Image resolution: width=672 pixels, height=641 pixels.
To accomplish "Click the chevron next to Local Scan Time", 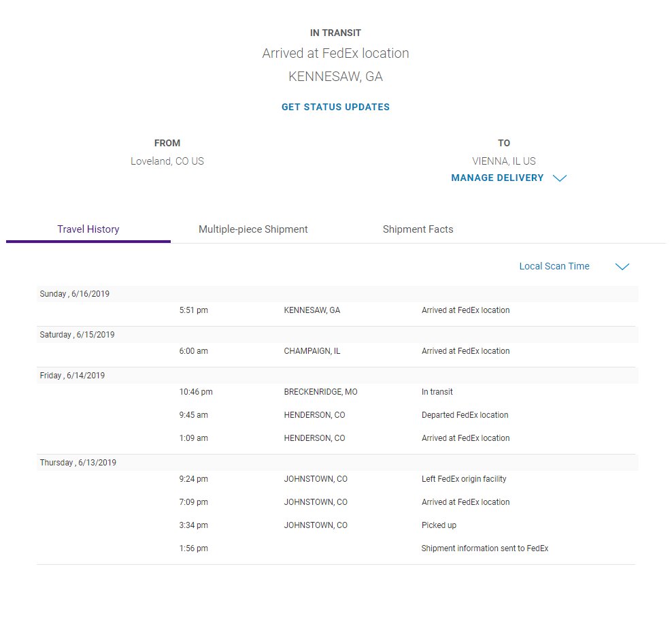I will [x=622, y=266].
